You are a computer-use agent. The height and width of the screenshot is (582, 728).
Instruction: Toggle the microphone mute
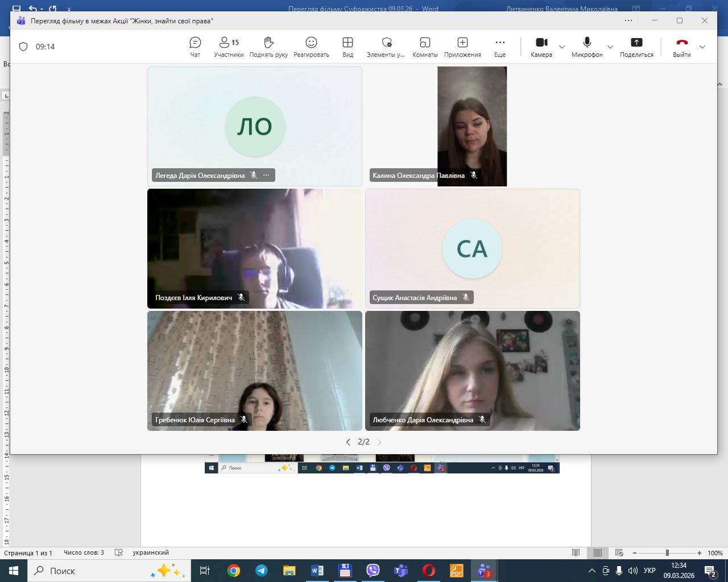point(587,47)
